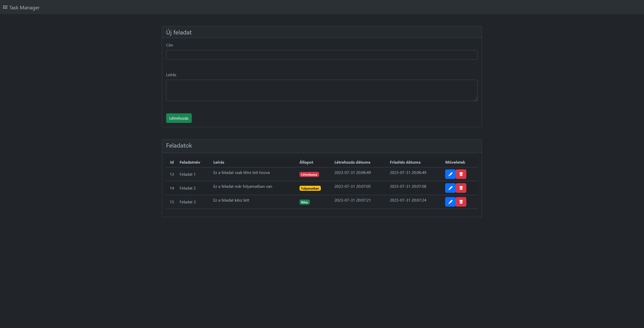644x328 pixels.
Task: Click the yellow Folyamatban status badge
Action: pos(310,189)
